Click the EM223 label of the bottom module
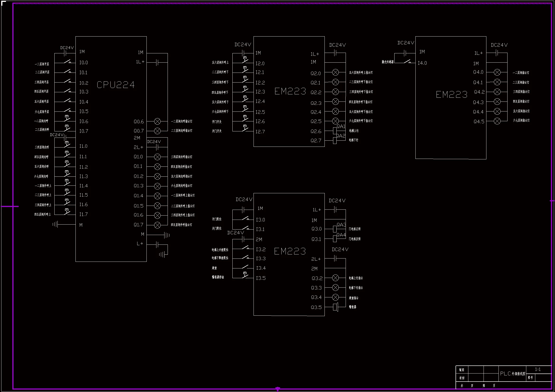Viewport: 555px width, 392px height. (290, 251)
